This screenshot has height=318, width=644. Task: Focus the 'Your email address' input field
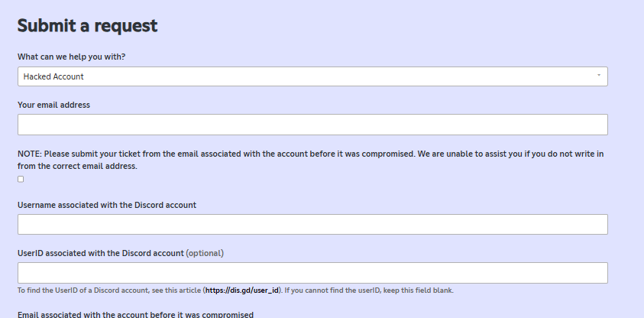tap(312, 125)
